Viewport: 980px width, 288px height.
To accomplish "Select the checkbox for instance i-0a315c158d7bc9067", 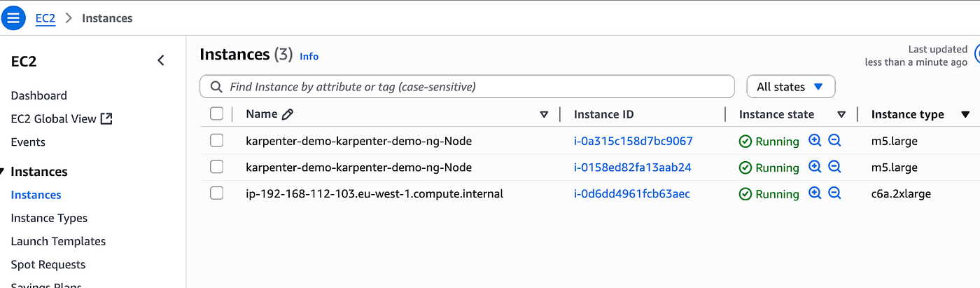I will [217, 141].
